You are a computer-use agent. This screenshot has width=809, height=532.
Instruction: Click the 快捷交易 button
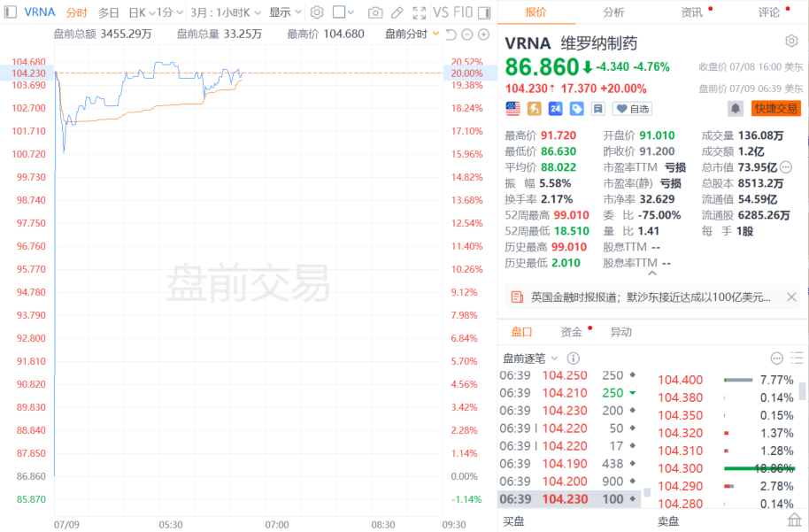pyautogui.click(x=775, y=108)
